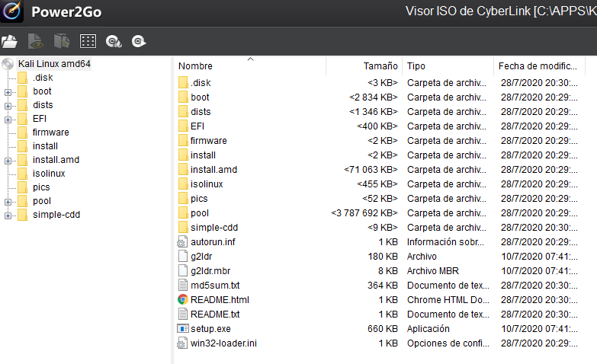Click the dists folder icon in file list
Viewport: 597px width, 364px height.
[183, 112]
